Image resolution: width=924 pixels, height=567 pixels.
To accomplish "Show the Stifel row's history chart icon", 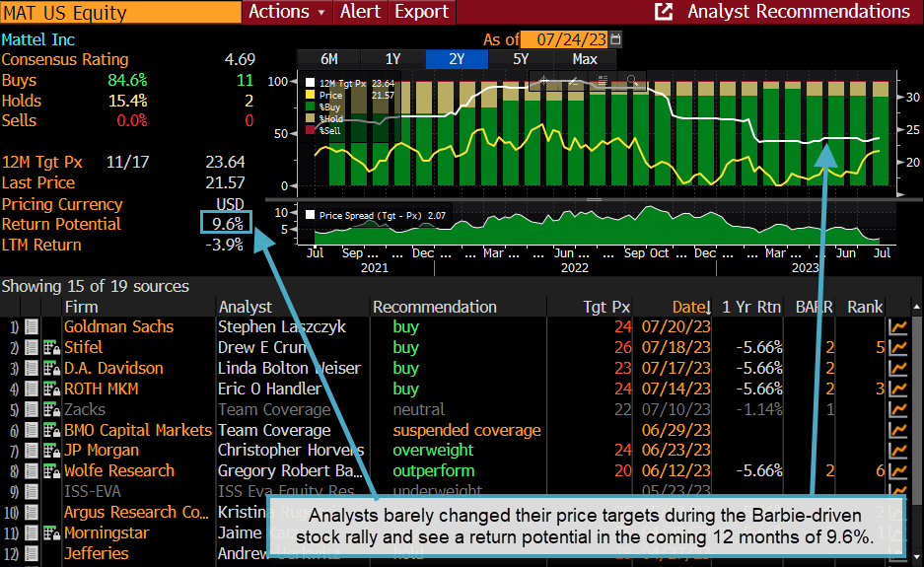I will tap(898, 347).
